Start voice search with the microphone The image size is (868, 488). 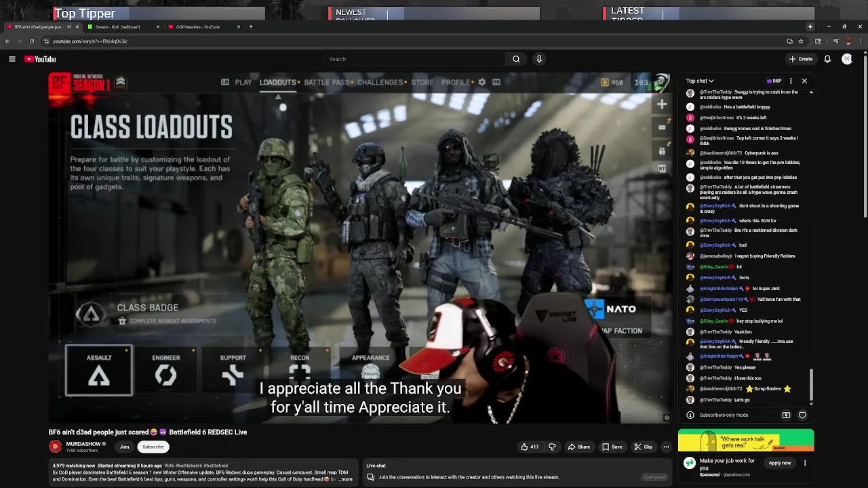coord(539,59)
